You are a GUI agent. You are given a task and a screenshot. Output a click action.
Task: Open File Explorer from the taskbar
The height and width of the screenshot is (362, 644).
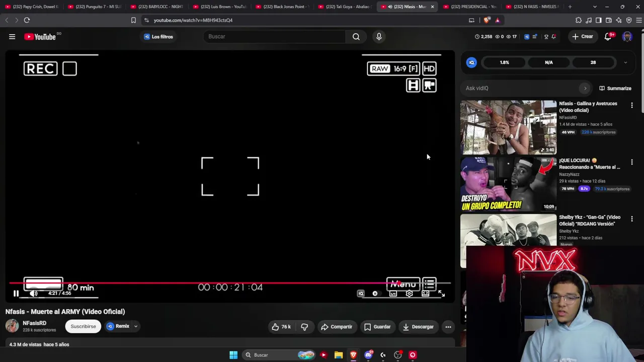(339, 355)
